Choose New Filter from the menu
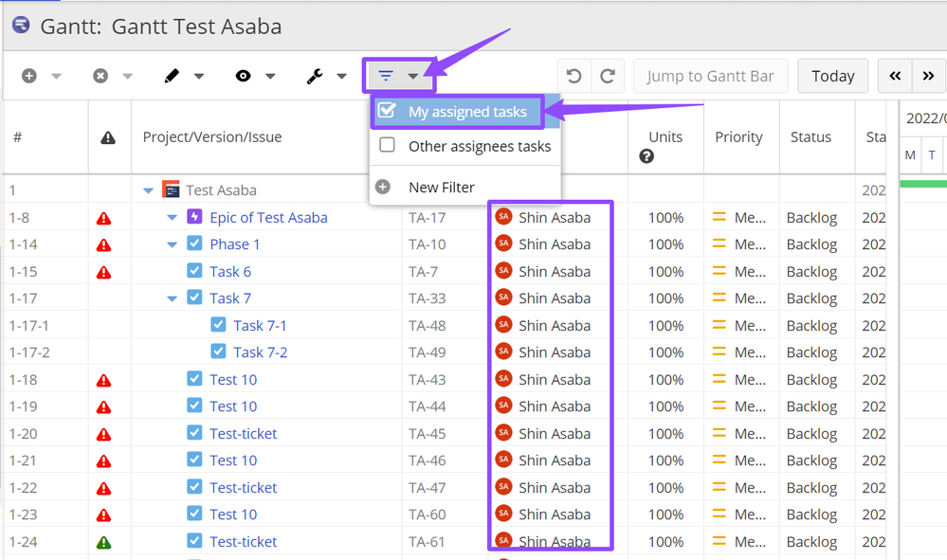The height and width of the screenshot is (560, 947). tap(442, 188)
